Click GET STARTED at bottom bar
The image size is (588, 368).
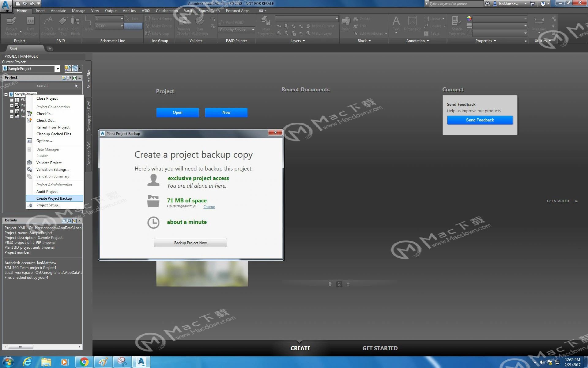380,348
